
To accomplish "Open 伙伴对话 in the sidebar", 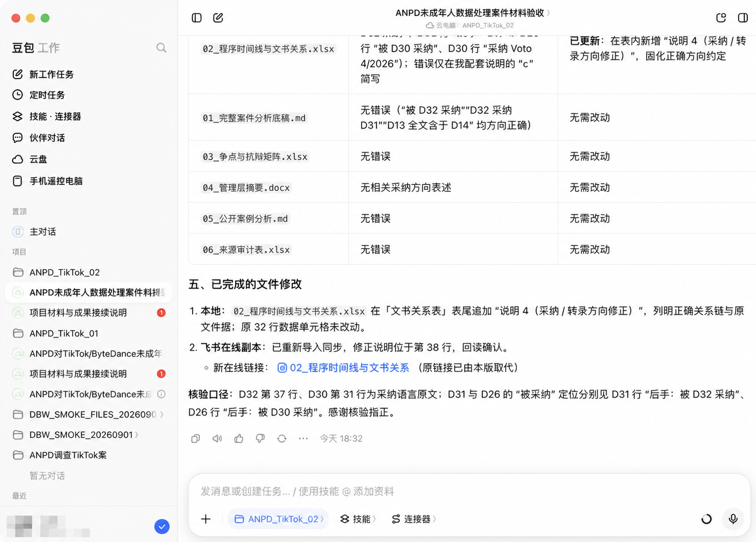I will (x=38, y=138).
